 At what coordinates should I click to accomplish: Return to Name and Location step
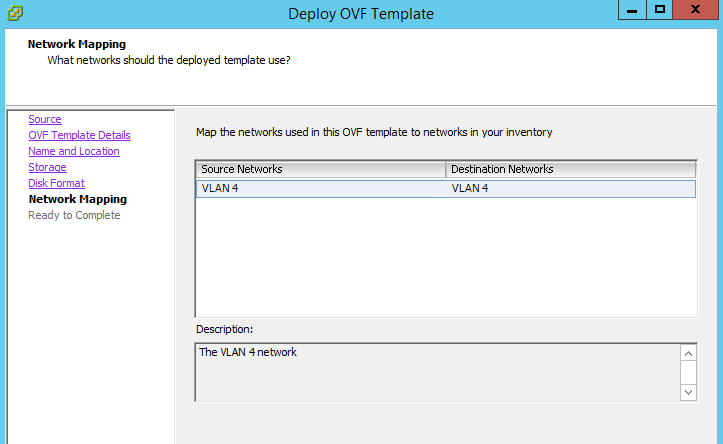click(x=74, y=151)
